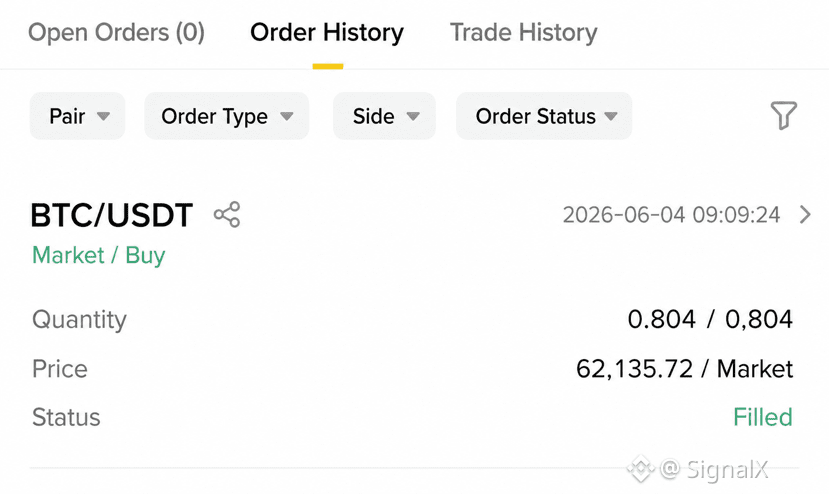
Task: Open the Side filter dropdown
Action: coord(384,116)
